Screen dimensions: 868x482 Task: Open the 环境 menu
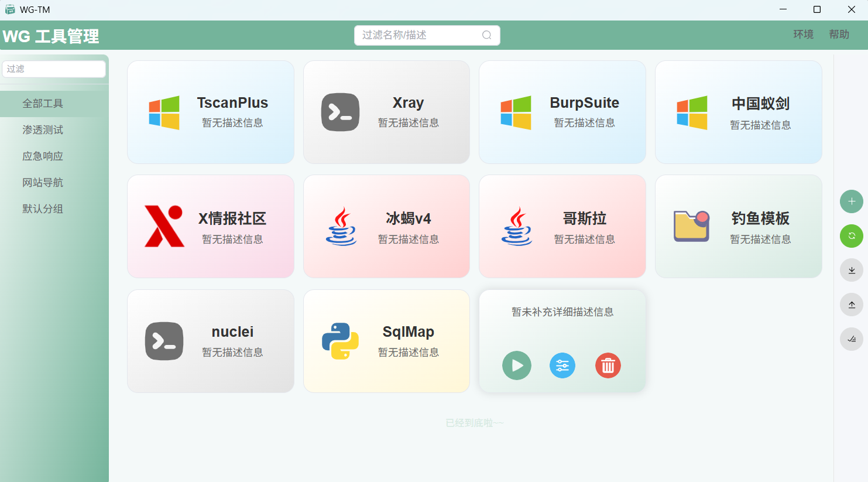(x=803, y=35)
